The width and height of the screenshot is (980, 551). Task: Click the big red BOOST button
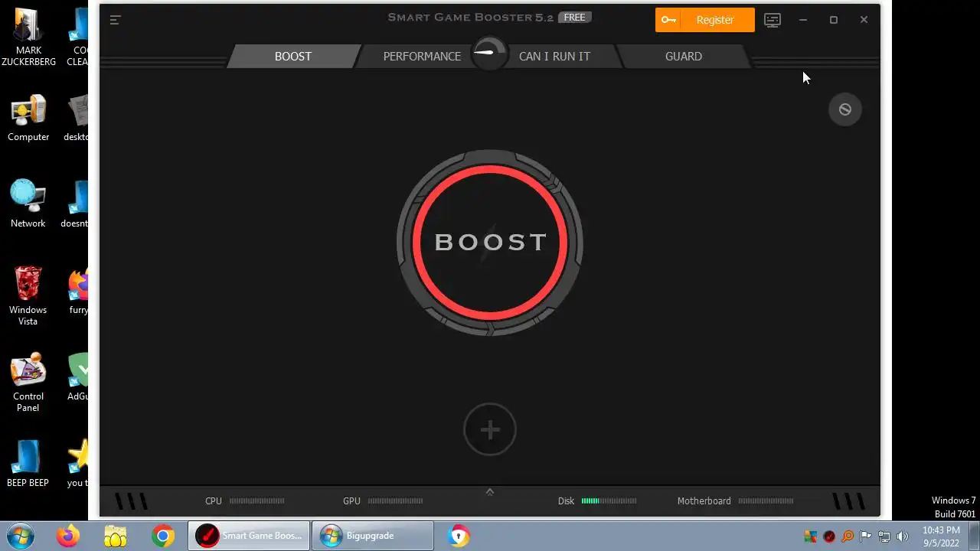(x=490, y=243)
